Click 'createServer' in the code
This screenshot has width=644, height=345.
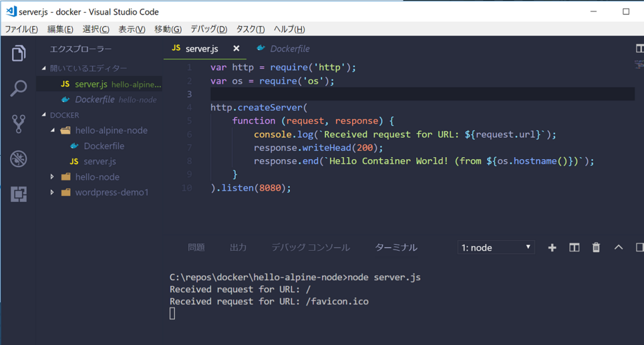pos(270,107)
